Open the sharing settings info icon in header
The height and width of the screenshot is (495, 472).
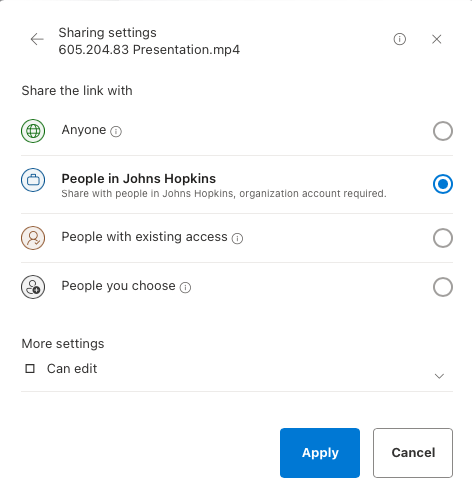[399, 39]
